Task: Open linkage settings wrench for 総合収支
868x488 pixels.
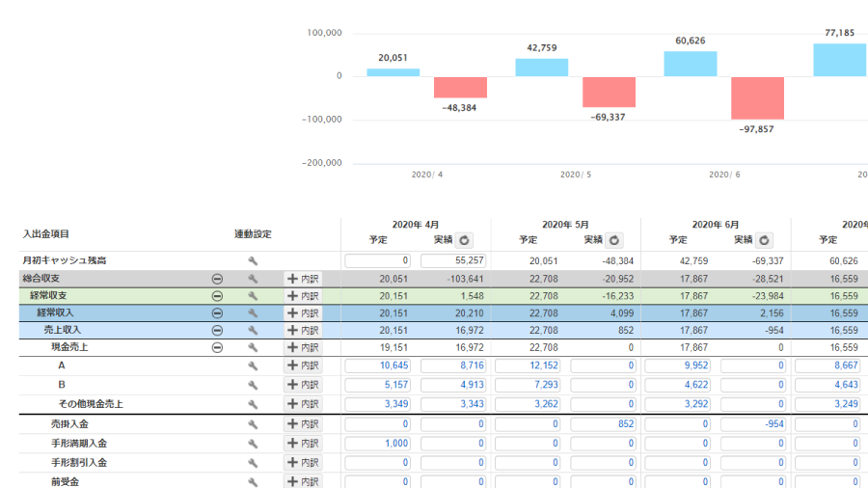Action: pyautogui.click(x=253, y=279)
